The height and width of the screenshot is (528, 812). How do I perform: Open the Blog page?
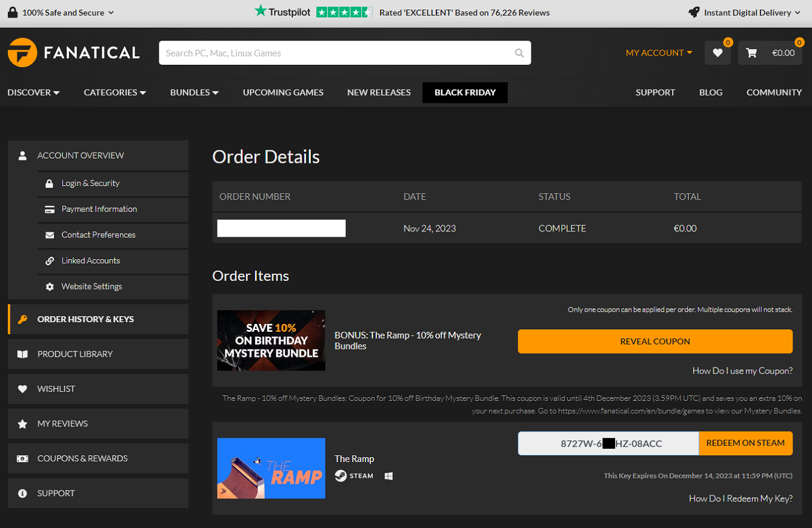pyautogui.click(x=710, y=93)
